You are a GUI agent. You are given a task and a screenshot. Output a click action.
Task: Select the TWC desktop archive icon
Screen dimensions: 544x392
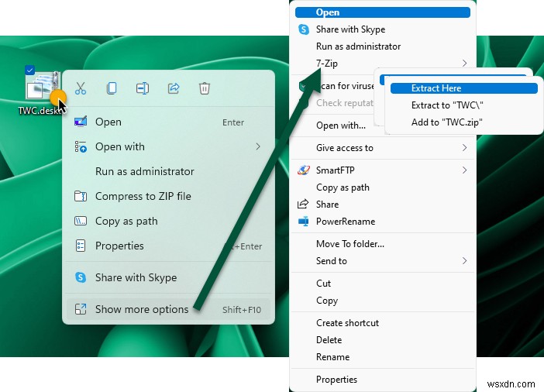43,85
